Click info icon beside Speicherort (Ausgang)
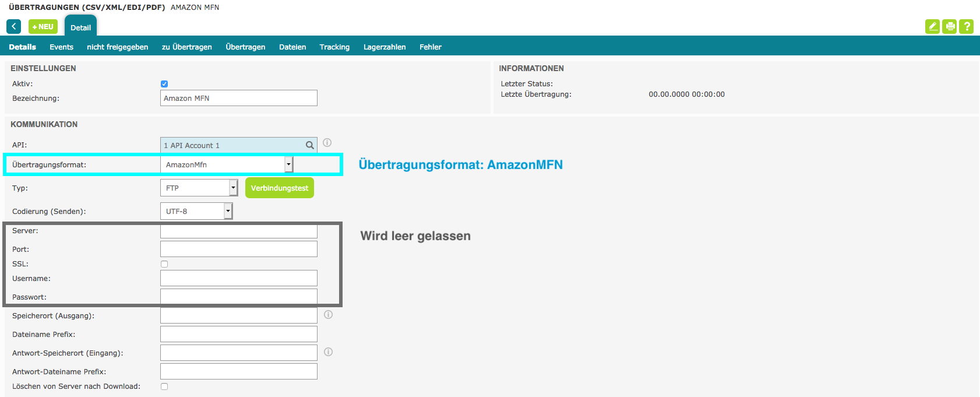980x397 pixels. (329, 315)
